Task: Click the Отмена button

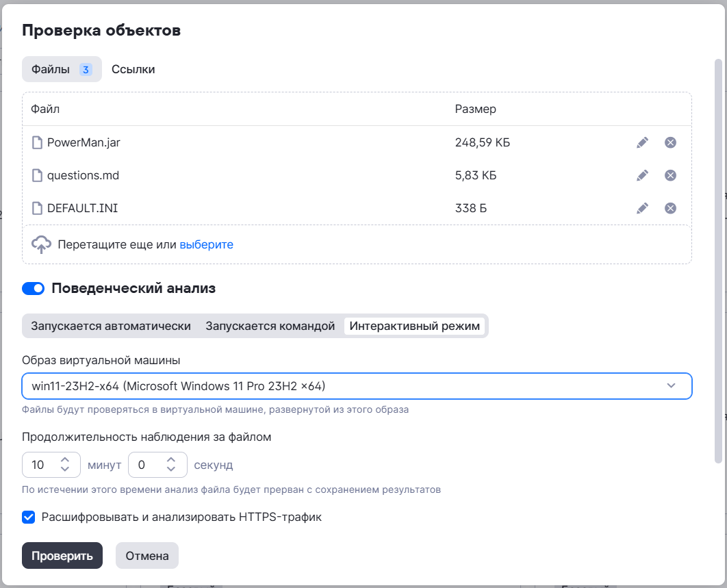Action: (x=147, y=556)
